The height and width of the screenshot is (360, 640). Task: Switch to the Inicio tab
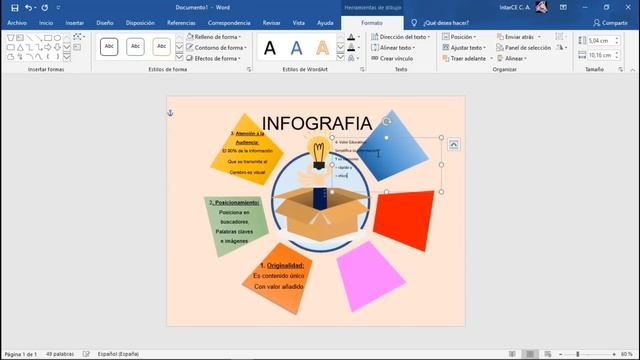[x=46, y=23]
